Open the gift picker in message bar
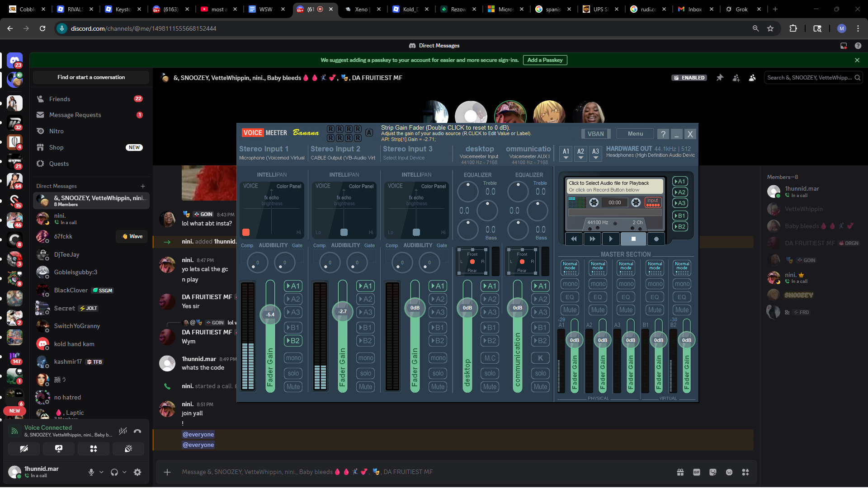This screenshot has width=868, height=488. pos(680,472)
